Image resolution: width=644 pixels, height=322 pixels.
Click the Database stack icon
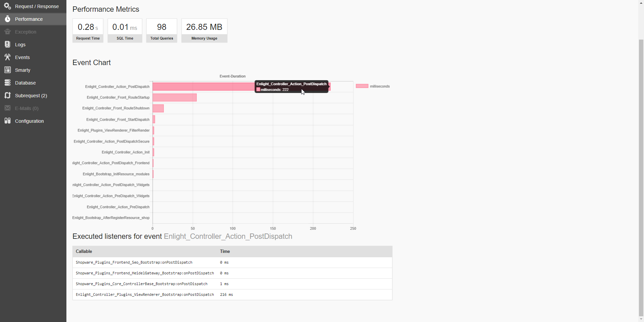click(7, 83)
